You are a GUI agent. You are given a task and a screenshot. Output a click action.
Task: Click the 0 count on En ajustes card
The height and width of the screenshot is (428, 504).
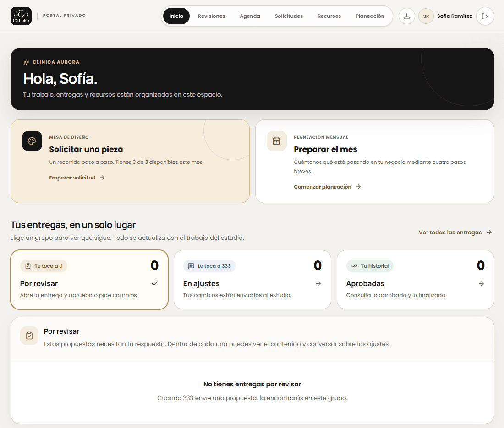coord(318,265)
